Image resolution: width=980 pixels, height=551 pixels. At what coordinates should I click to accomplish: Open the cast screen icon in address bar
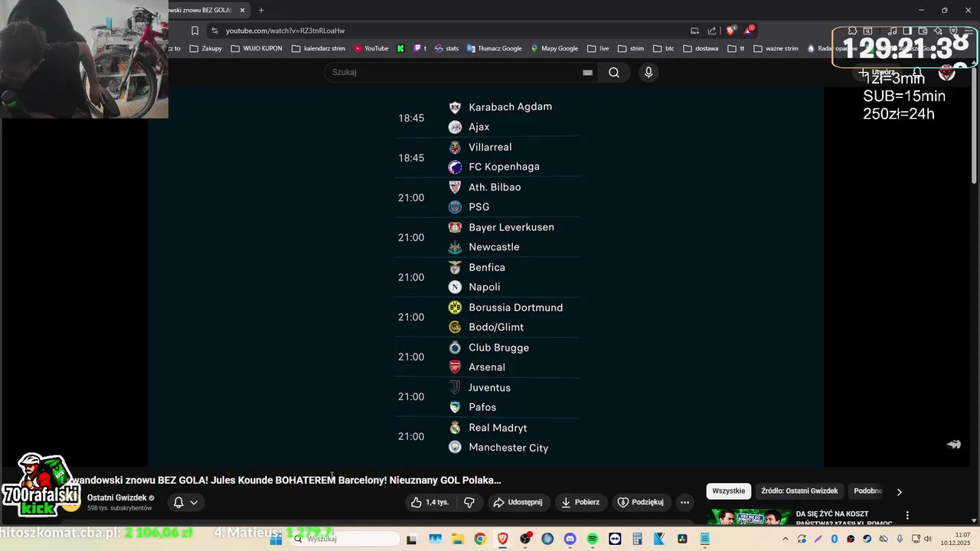pos(694,31)
